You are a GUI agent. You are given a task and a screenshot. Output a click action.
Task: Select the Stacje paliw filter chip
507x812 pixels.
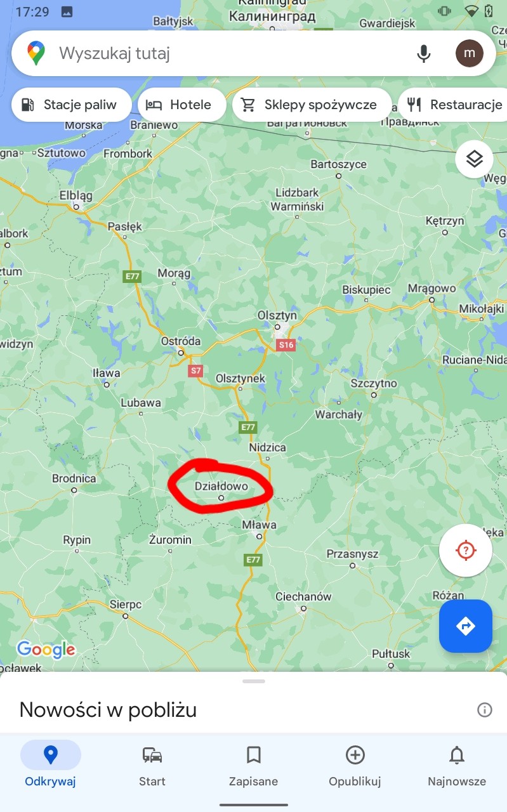click(x=71, y=105)
